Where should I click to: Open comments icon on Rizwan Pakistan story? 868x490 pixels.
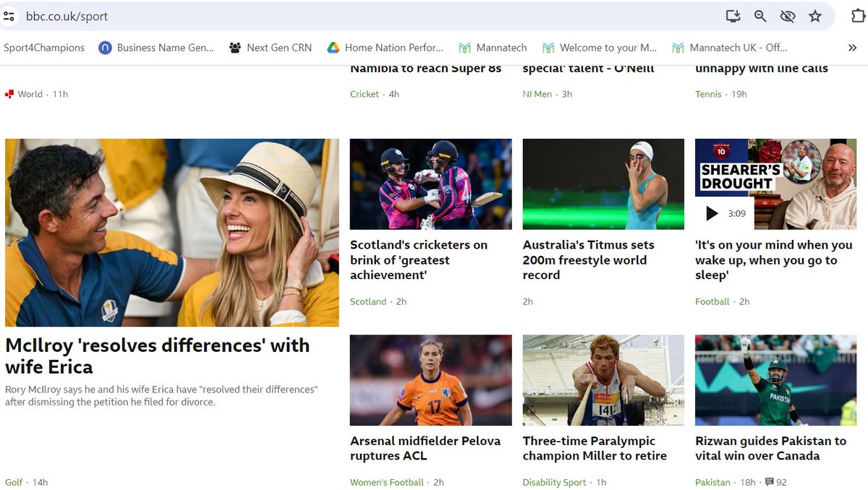[769, 482]
